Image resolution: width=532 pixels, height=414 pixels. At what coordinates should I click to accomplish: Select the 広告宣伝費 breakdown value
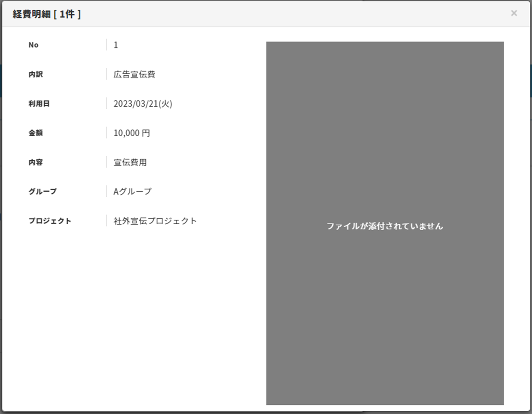(x=134, y=74)
